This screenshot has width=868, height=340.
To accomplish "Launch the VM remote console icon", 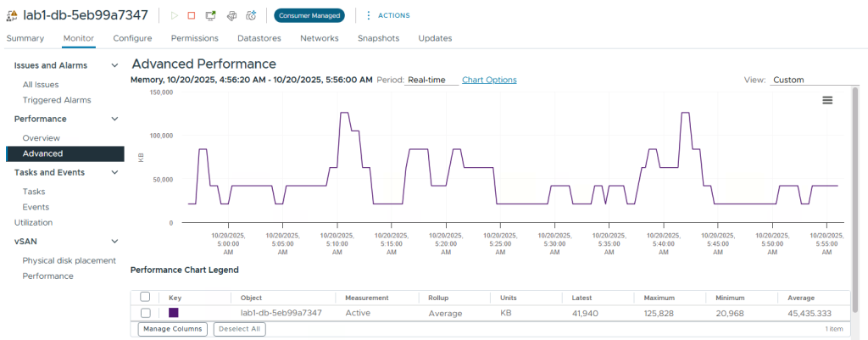I will pyautogui.click(x=211, y=15).
